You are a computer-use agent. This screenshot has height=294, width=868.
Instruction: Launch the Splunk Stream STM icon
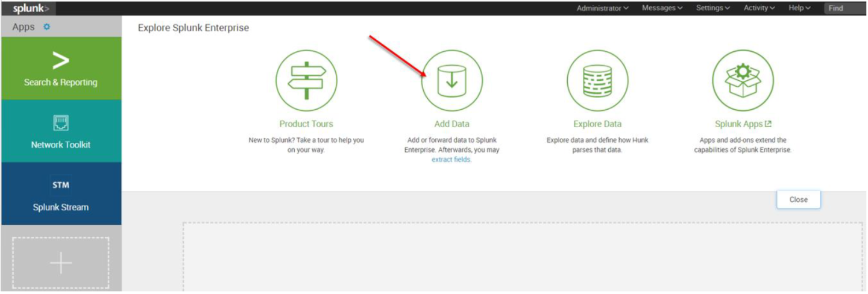click(x=61, y=186)
